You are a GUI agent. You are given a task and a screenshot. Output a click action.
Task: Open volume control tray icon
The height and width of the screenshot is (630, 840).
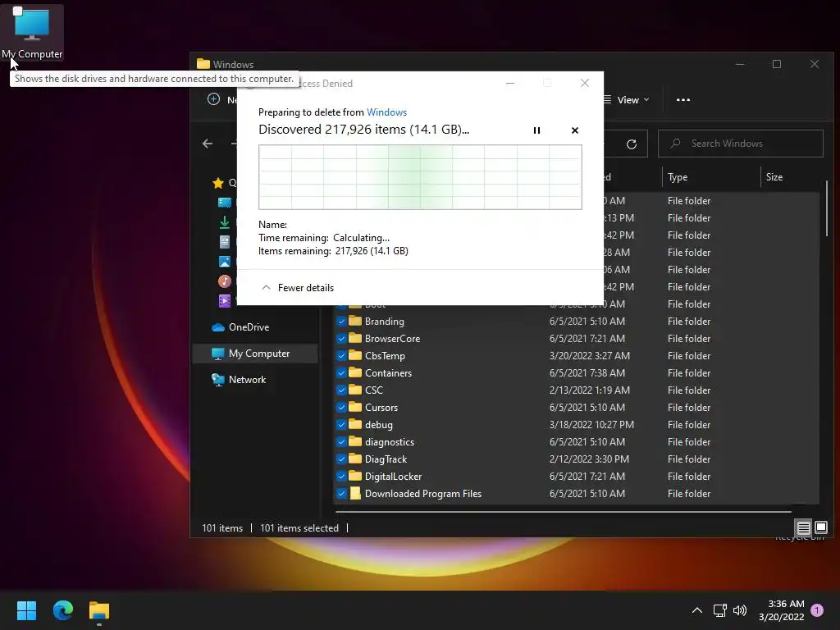point(740,610)
